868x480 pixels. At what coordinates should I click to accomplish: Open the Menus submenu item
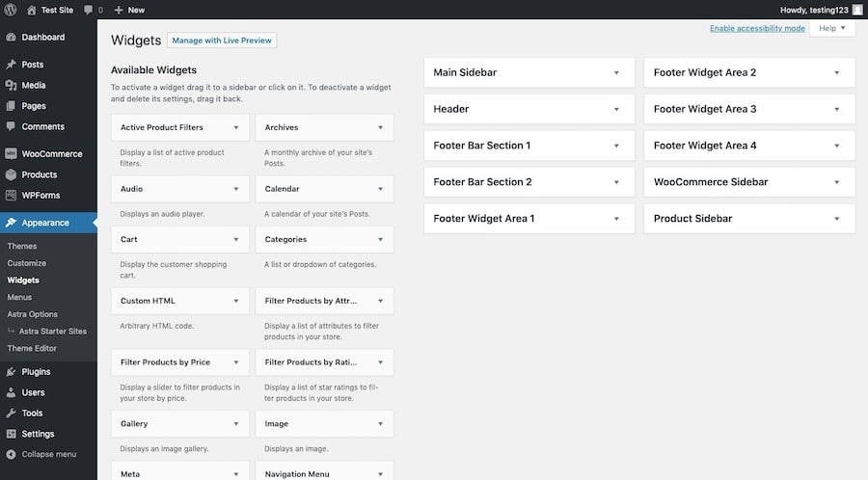tap(19, 297)
